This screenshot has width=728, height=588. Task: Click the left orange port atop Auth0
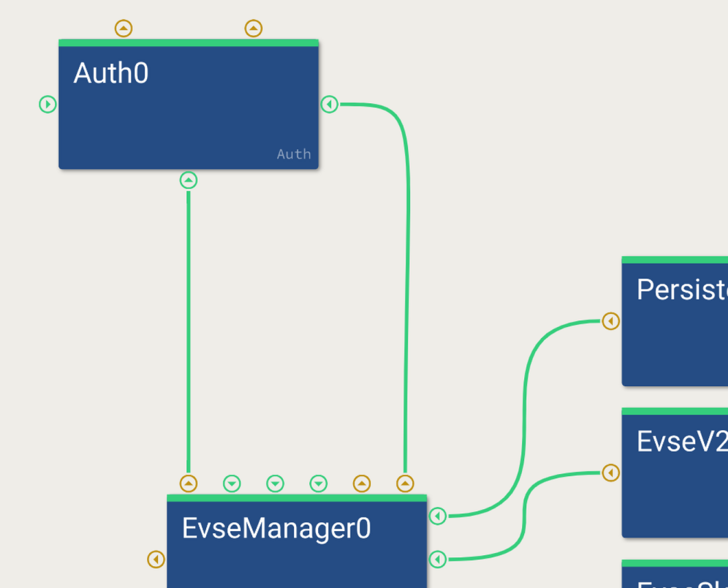[124, 29]
